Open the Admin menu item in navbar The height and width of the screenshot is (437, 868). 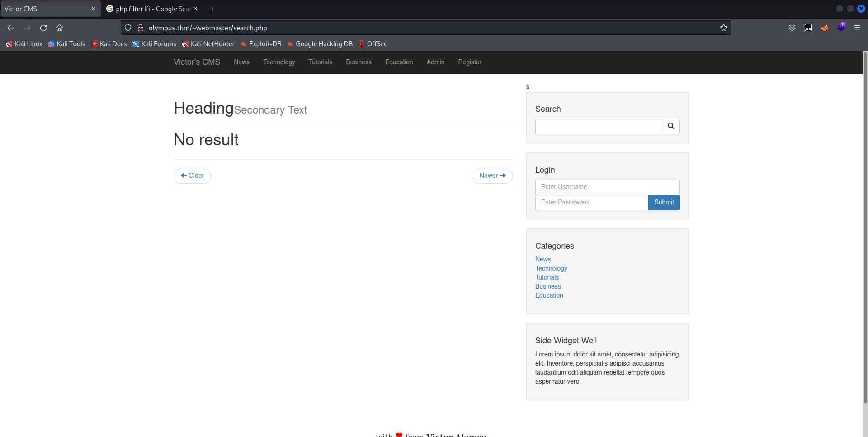coord(435,62)
